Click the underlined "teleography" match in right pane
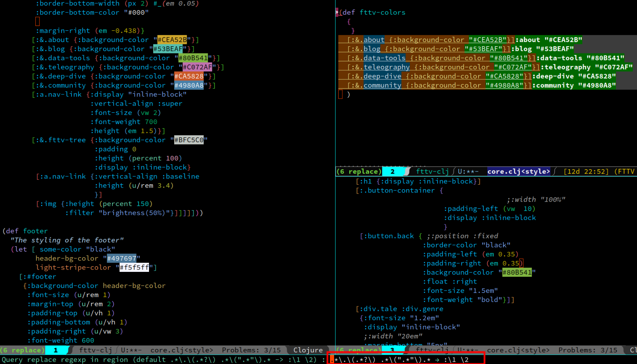Image resolution: width=637 pixels, height=364 pixels. coord(386,67)
